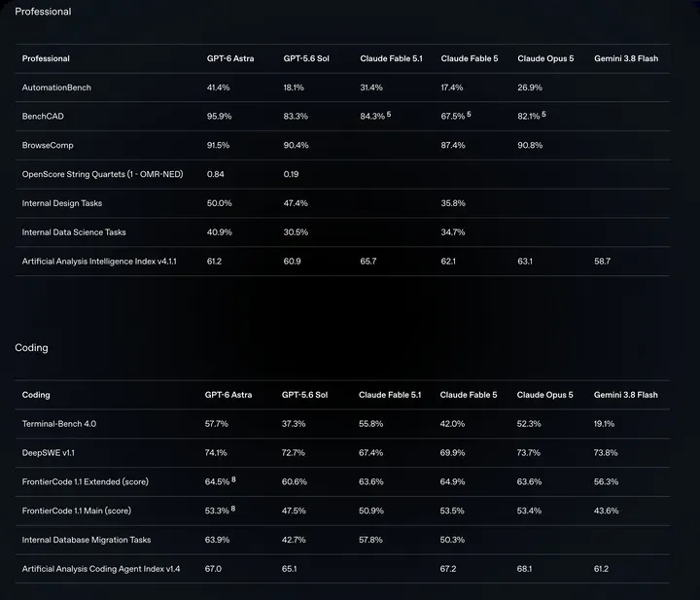Select Artificial Analysis Coding Agent Index row
Image resolution: width=700 pixels, height=600 pixels.
coord(342,569)
